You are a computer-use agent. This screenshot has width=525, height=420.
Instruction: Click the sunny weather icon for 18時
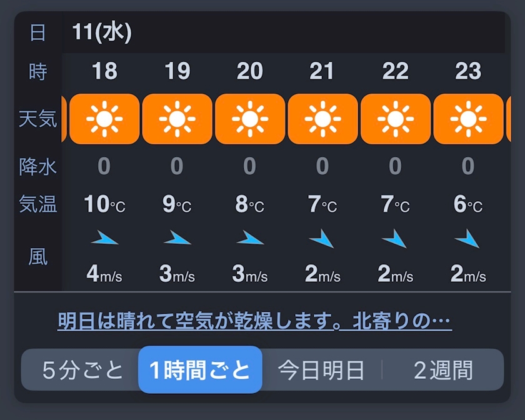[x=104, y=119]
